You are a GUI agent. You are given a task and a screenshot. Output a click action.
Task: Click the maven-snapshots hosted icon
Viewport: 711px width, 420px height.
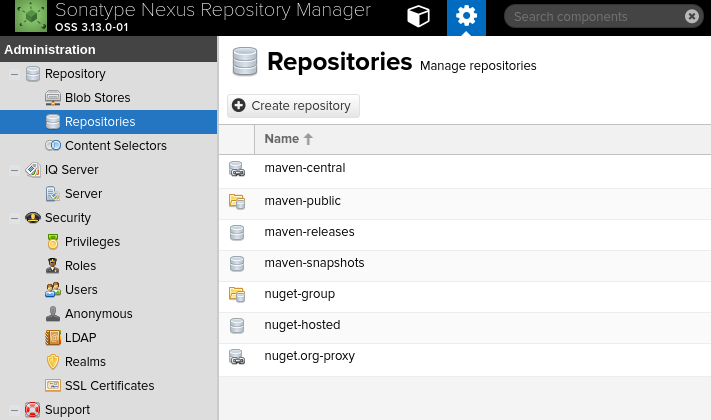237,264
